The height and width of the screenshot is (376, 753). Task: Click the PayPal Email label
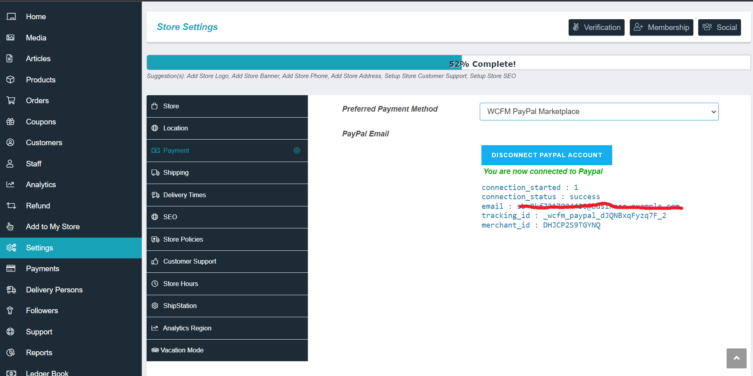[x=365, y=134]
